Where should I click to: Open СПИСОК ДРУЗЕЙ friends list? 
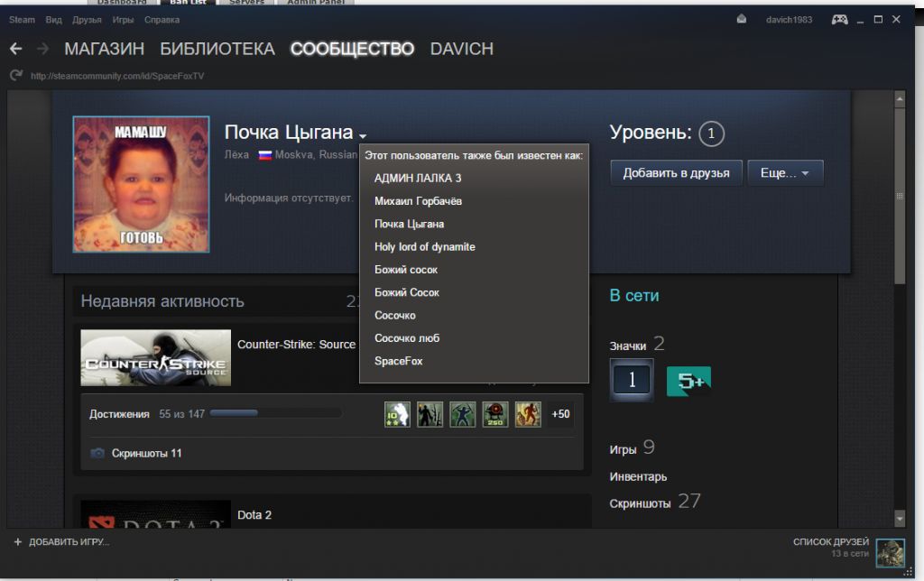pos(831,541)
